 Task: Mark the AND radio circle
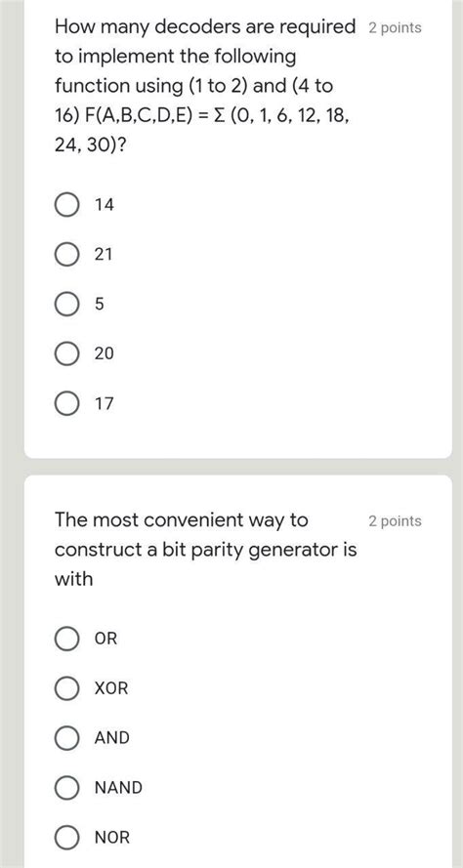(x=66, y=738)
